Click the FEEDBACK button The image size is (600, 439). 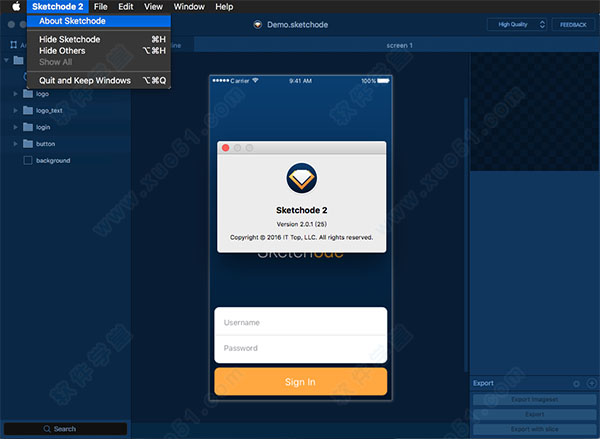click(573, 24)
